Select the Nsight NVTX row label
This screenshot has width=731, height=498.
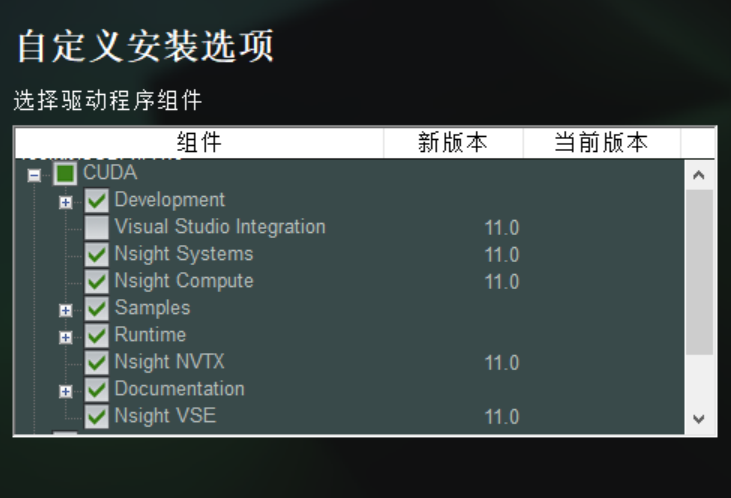(x=169, y=362)
